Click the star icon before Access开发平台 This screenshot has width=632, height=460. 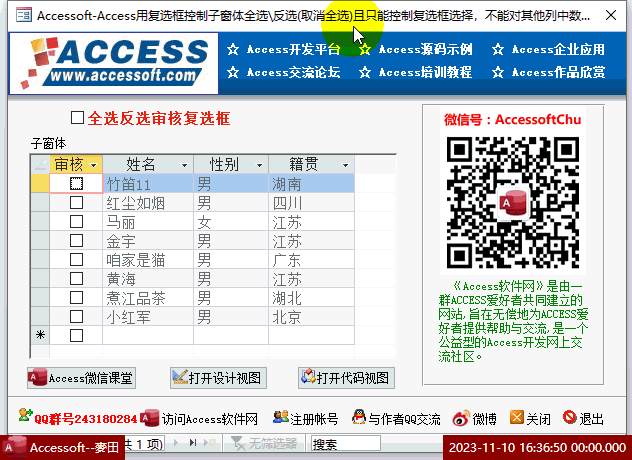tap(233, 49)
